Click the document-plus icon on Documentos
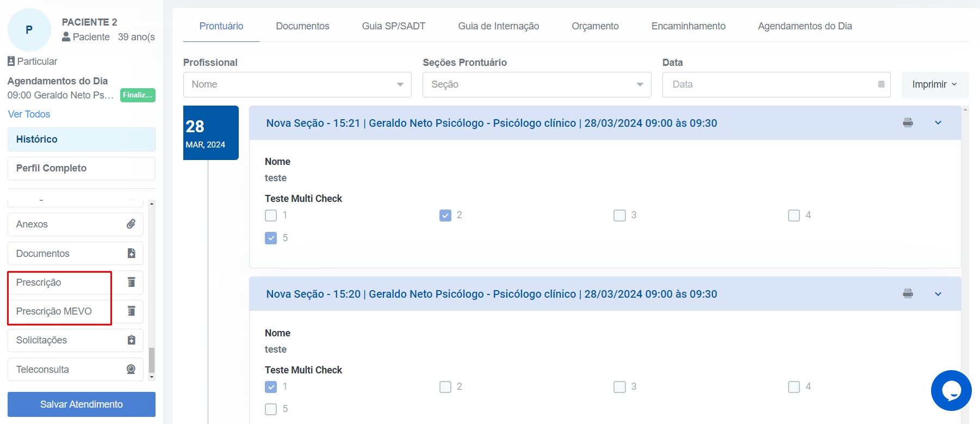Screen dimensions: 980x424 pyautogui.click(x=131, y=253)
